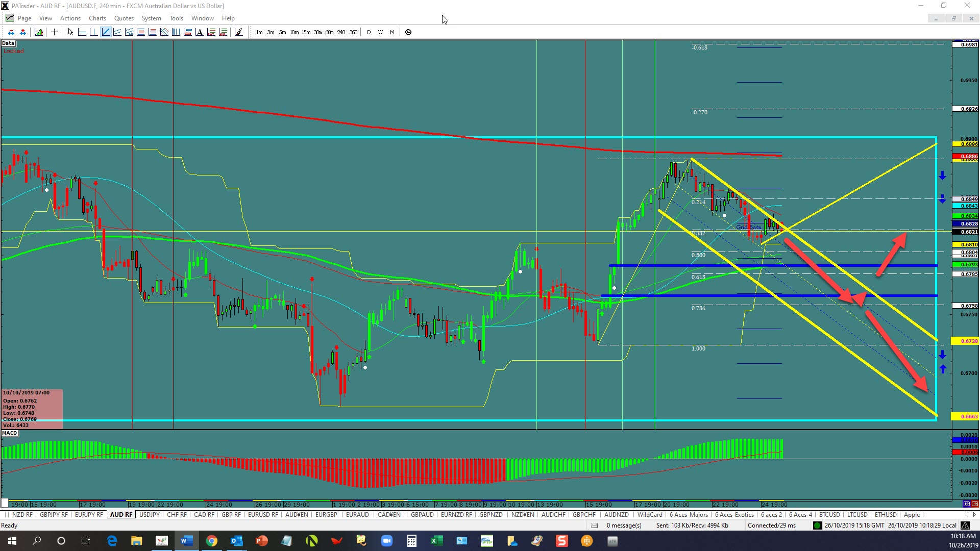The image size is (980, 551).
Task: Pick the vertical line drawing tool
Action: tap(93, 32)
